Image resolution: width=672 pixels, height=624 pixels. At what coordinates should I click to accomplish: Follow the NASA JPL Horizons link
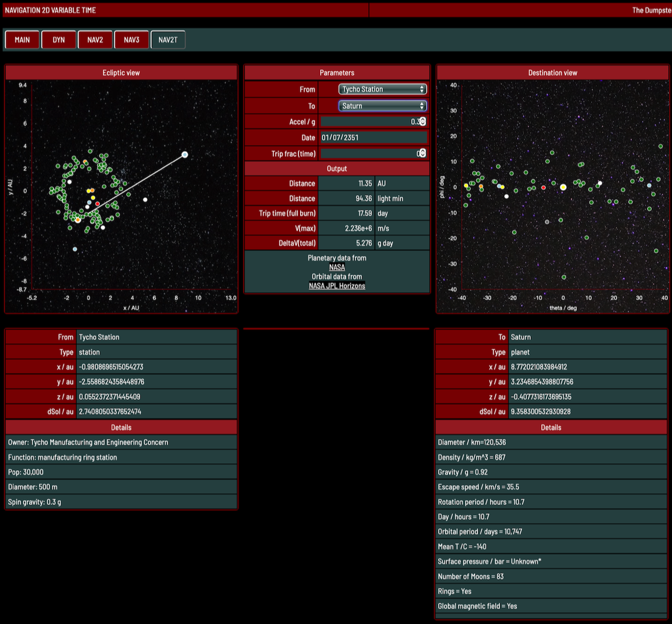click(x=337, y=286)
